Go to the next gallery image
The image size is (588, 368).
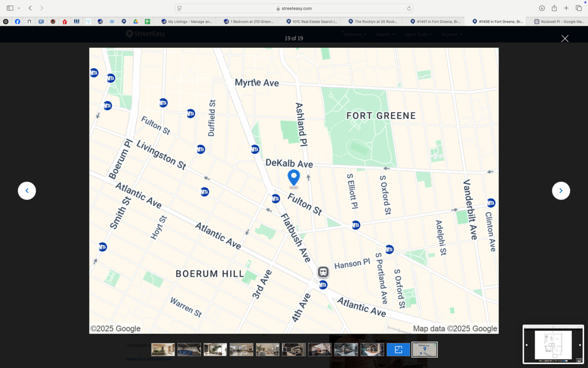coord(560,191)
